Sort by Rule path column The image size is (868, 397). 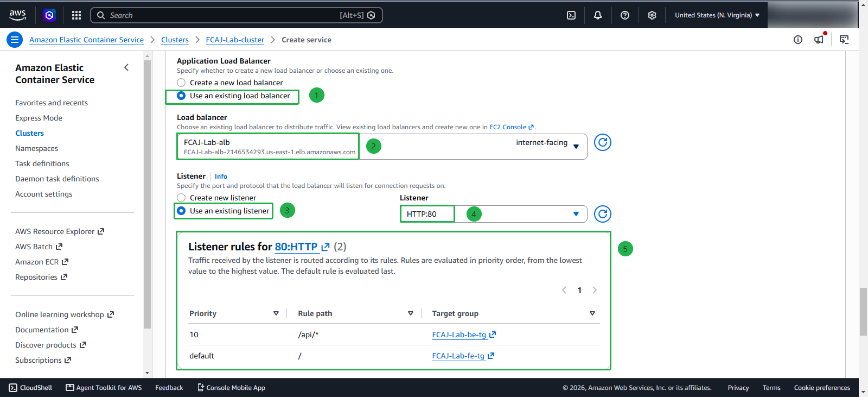pos(411,313)
